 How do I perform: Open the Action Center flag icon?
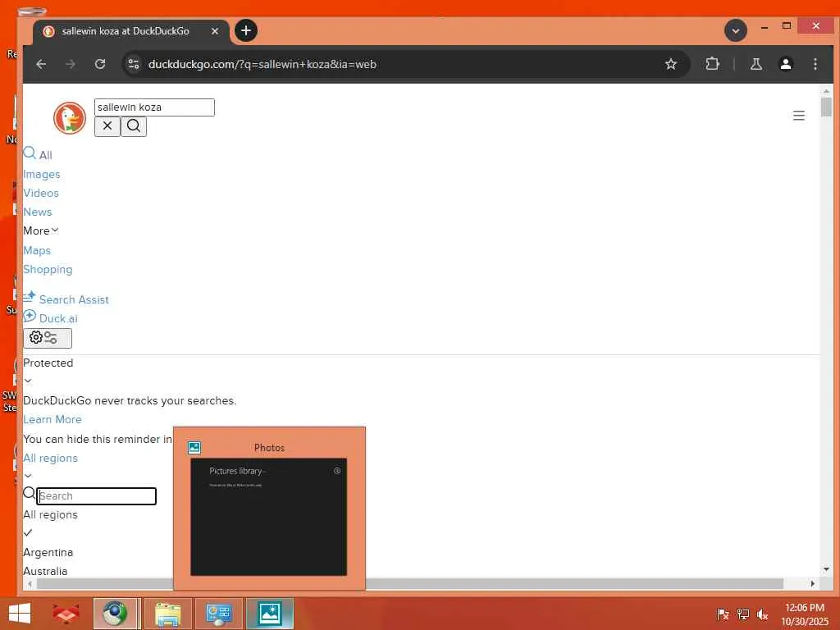pos(722,614)
